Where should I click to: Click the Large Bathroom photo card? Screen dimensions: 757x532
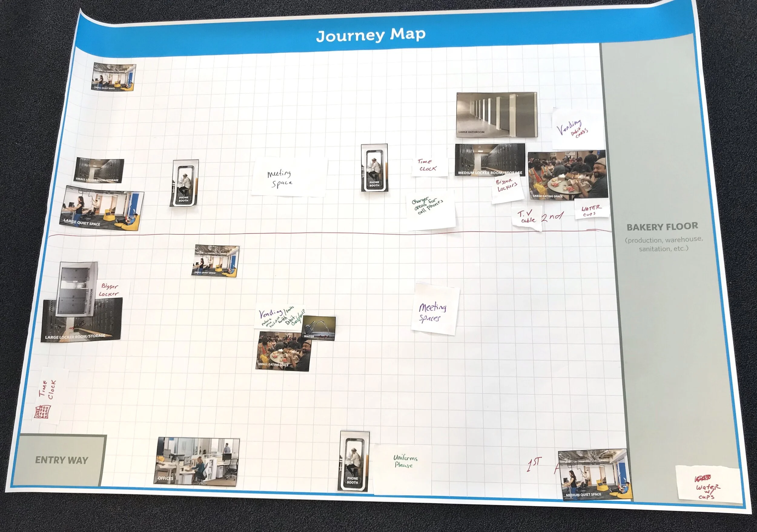(497, 114)
